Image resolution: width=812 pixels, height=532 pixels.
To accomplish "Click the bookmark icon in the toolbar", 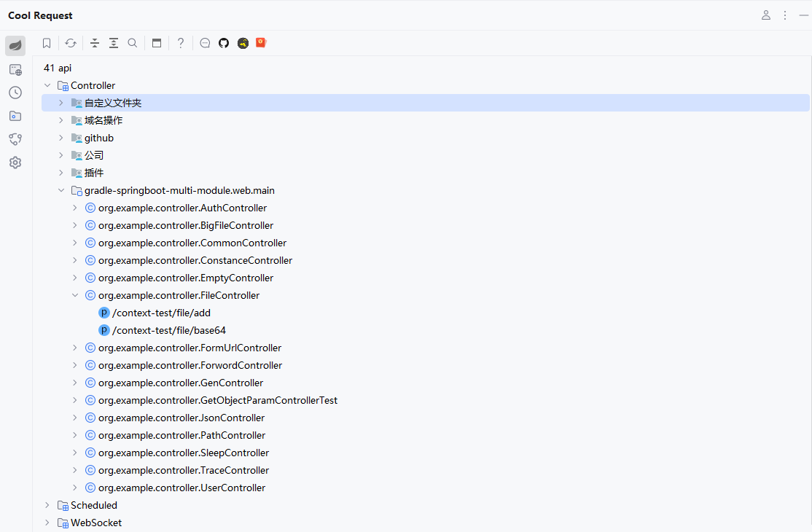I will click(x=47, y=43).
